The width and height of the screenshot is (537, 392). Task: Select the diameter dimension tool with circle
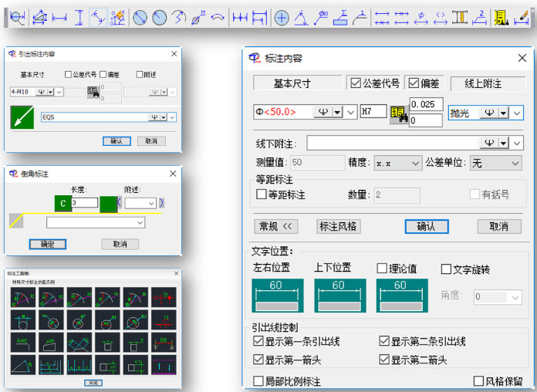pos(140,17)
